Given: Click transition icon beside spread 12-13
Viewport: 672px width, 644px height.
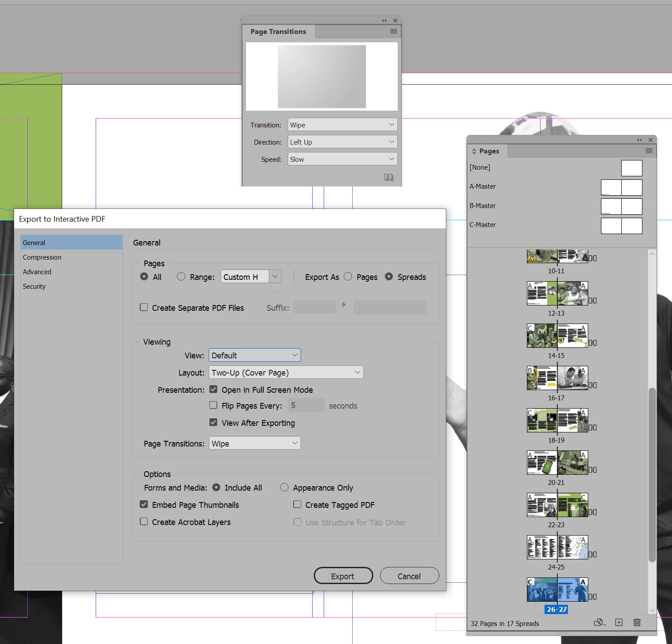Looking at the screenshot, I should tap(593, 301).
